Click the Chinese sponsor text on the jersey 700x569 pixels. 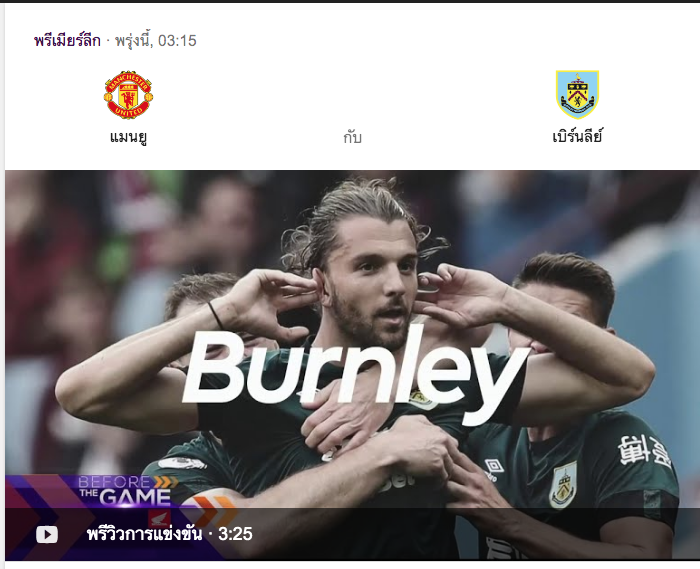(645, 451)
